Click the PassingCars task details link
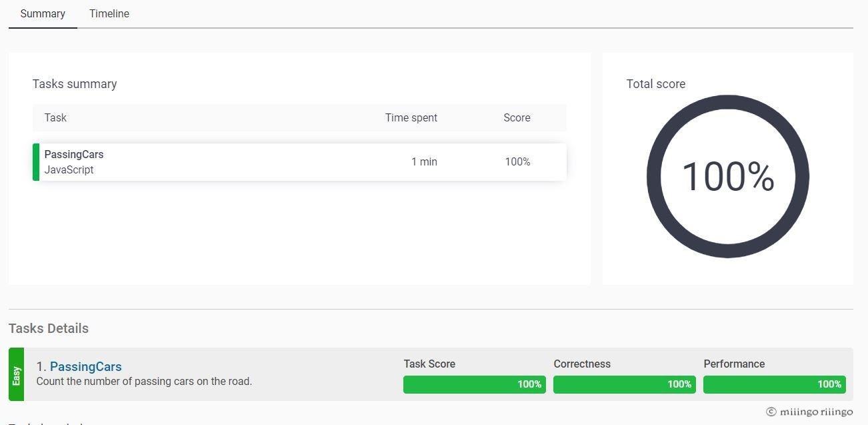Viewport: 868px width, 425px height. 85,366
